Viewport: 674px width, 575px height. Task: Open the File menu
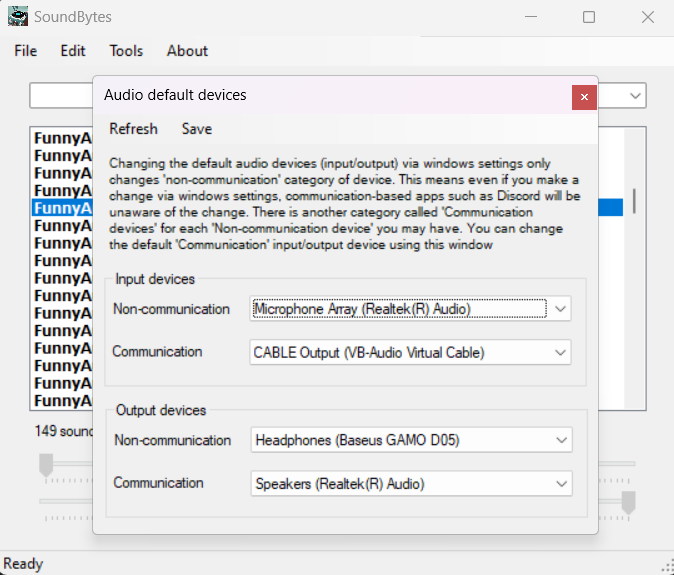click(x=25, y=51)
